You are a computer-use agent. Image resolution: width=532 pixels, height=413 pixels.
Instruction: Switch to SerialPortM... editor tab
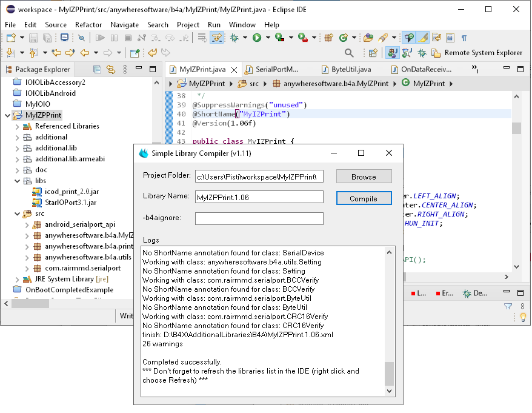[272, 70]
